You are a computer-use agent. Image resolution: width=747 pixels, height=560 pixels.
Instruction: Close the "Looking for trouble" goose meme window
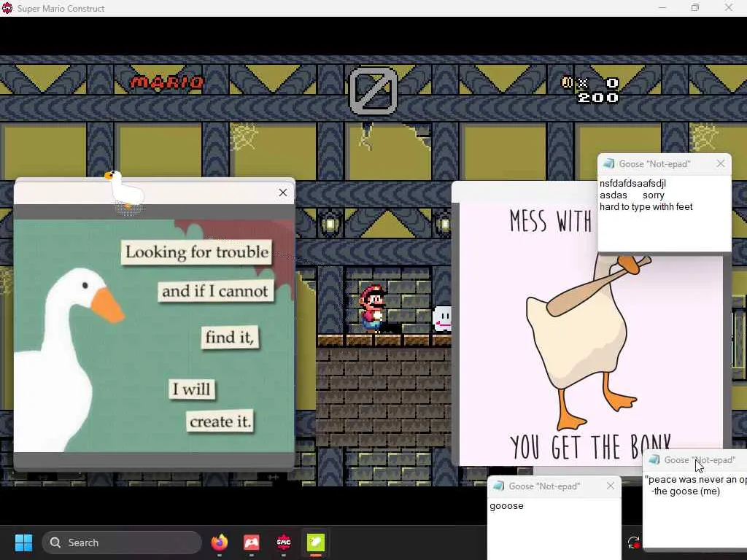click(x=283, y=192)
